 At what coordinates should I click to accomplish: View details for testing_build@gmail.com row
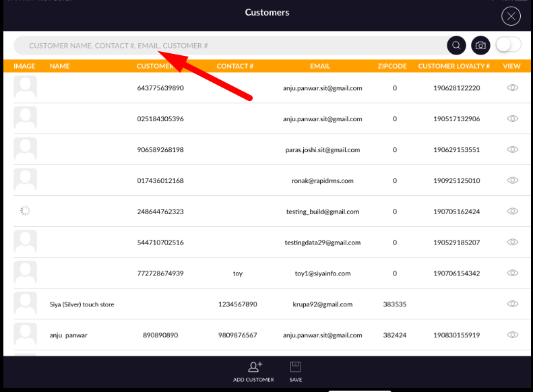(x=512, y=211)
